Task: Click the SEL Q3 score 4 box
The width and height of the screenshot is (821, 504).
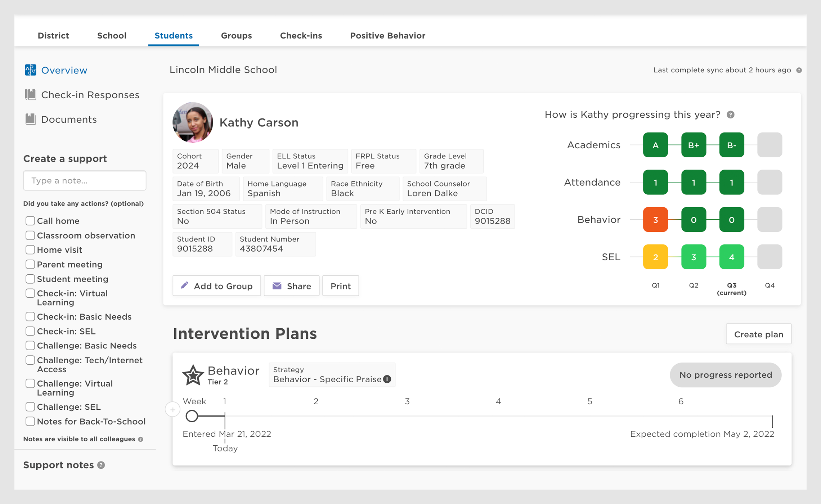Action: [732, 257]
